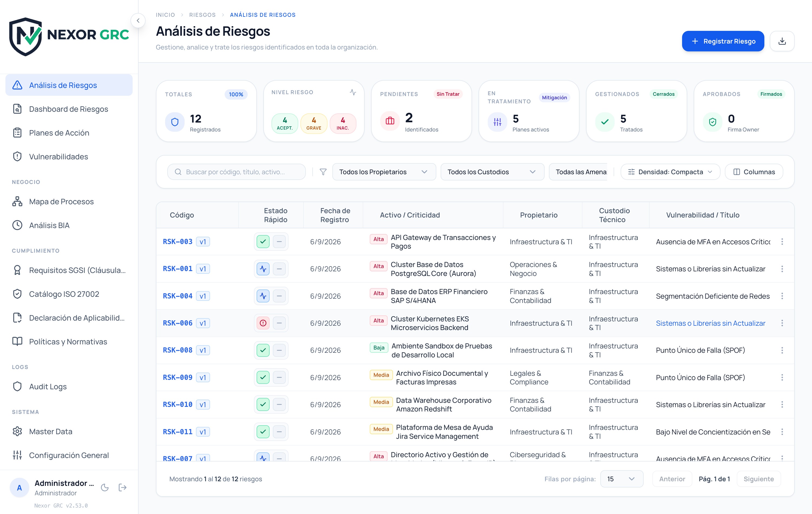Image resolution: width=812 pixels, height=514 pixels.
Task: Click the dash status button for RSK-011
Action: click(279, 432)
